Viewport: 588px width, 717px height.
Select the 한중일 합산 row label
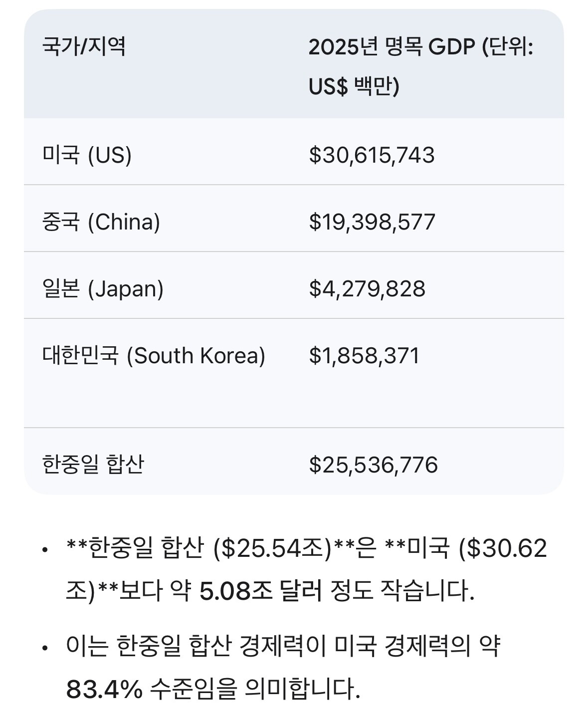pyautogui.click(x=93, y=464)
